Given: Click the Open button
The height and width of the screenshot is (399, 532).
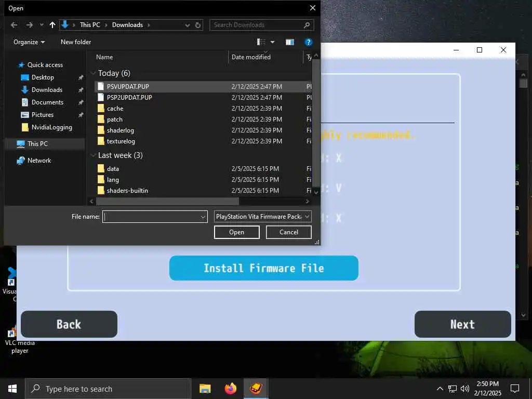Looking at the screenshot, I should [x=236, y=232].
